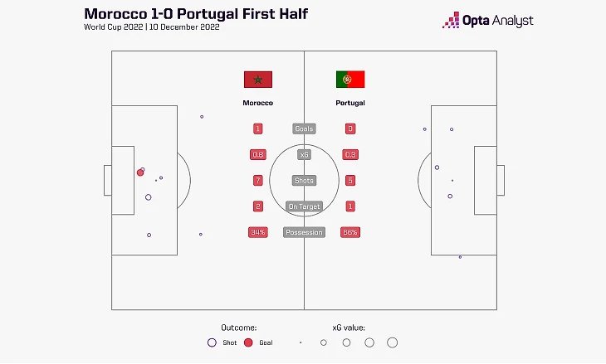Select the Goals stat label
Viewport: 606px width, 364px height.
click(304, 129)
